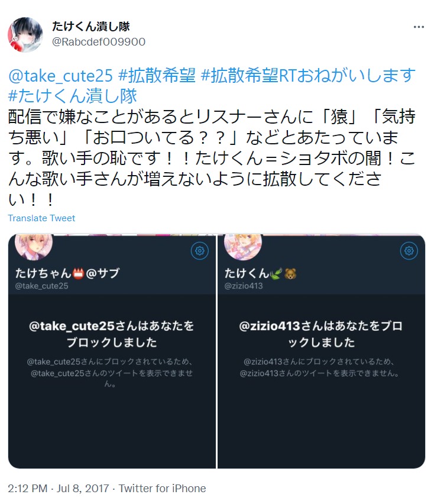
Task: Click the tweet author's profile avatar
Action: pos(25,35)
